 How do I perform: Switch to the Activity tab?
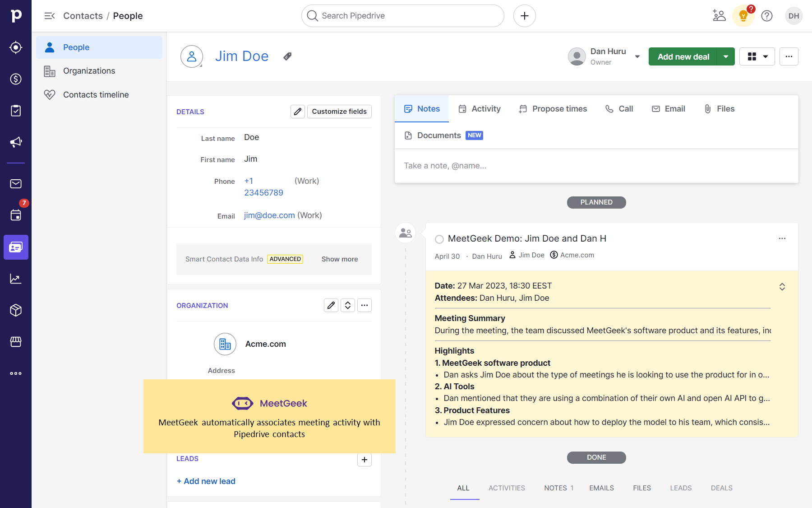tap(480, 109)
